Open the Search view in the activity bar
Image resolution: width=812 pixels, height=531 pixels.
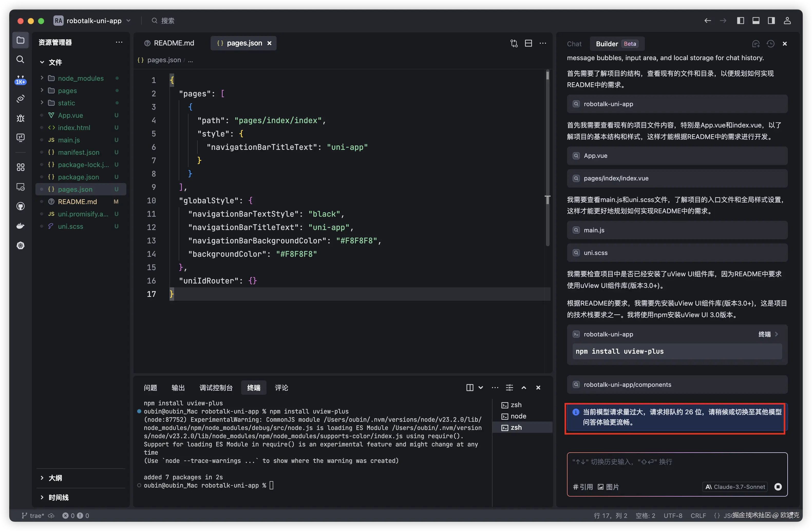click(21, 59)
